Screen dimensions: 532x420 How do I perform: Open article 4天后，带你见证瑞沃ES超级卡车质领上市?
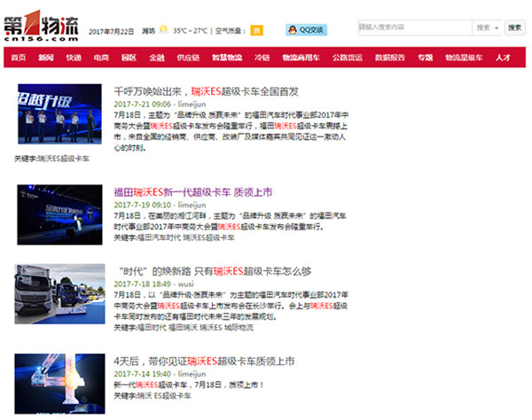point(204,362)
